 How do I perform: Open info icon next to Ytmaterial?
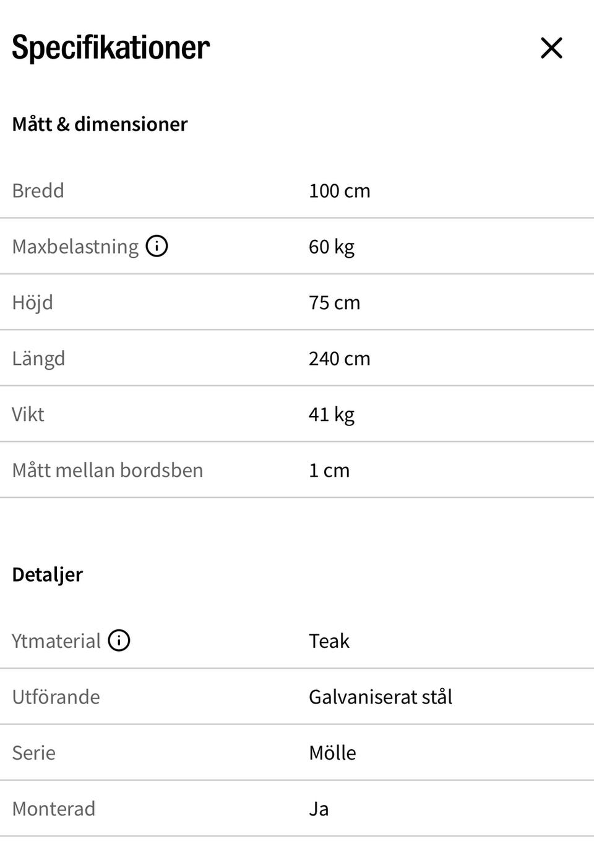point(119,640)
